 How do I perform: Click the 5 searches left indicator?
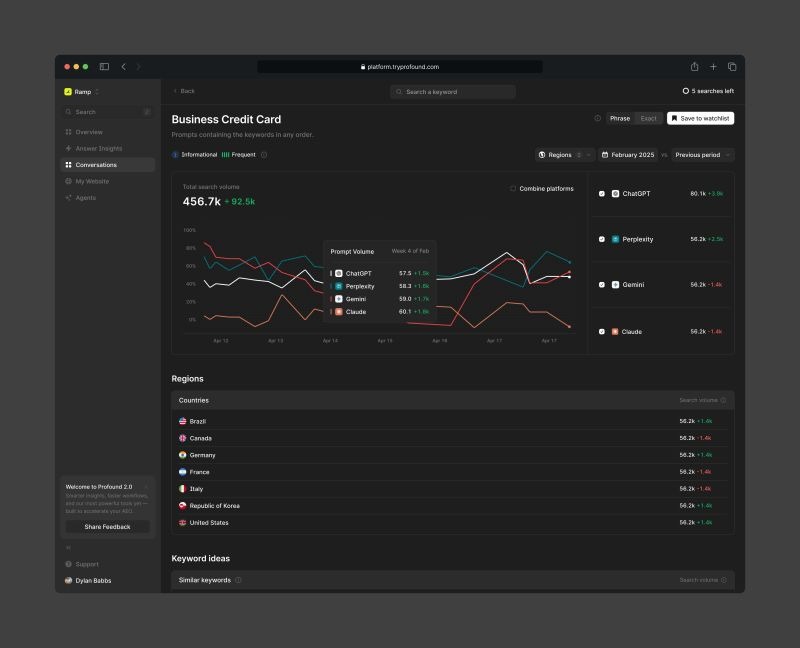(x=708, y=91)
